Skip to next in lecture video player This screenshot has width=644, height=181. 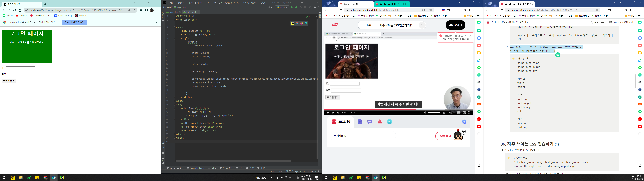(338, 113)
